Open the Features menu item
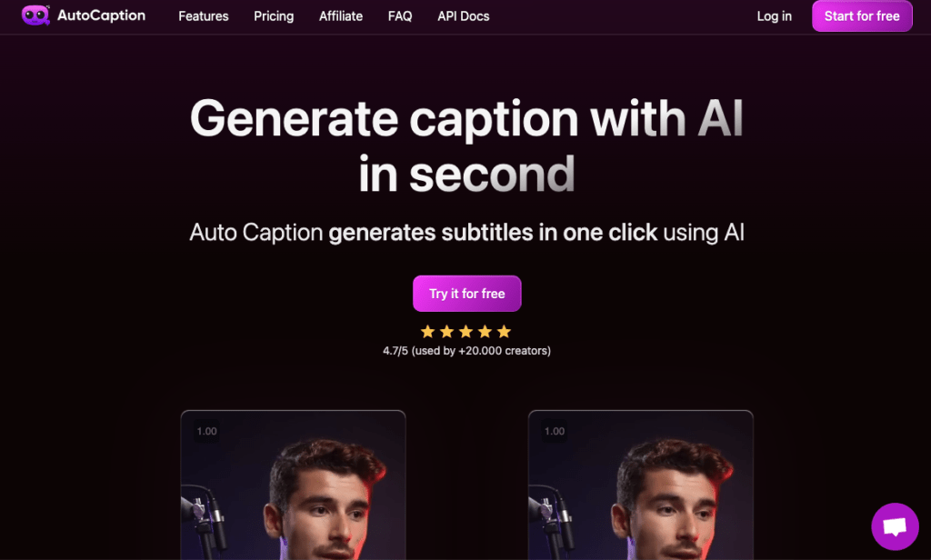The image size is (931, 560). click(x=204, y=16)
